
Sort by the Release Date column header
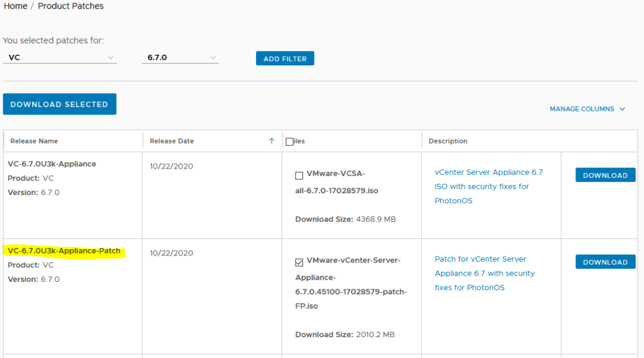(172, 141)
